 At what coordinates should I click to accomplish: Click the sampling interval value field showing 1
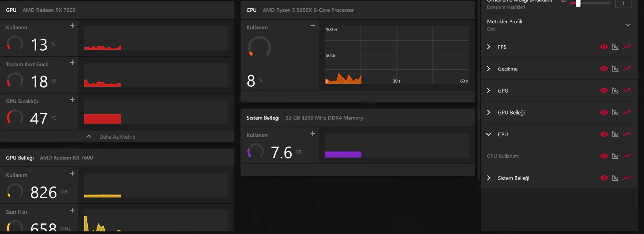(623, 3)
